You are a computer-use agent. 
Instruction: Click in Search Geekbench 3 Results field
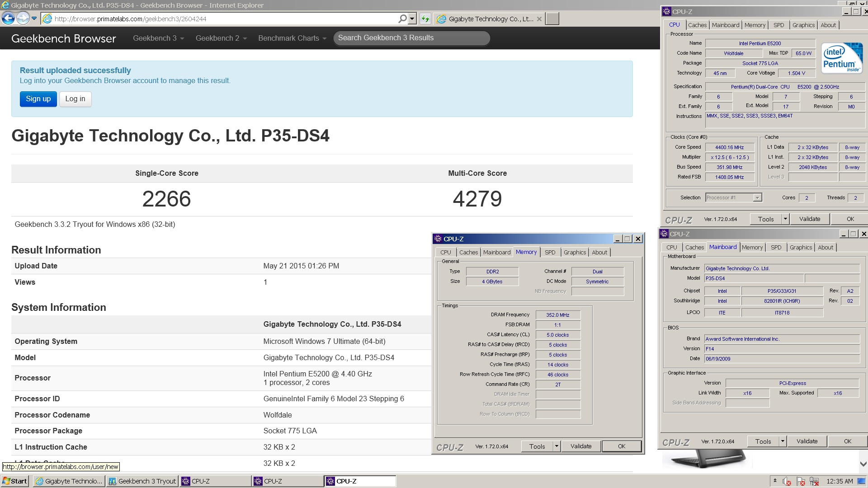pyautogui.click(x=411, y=38)
